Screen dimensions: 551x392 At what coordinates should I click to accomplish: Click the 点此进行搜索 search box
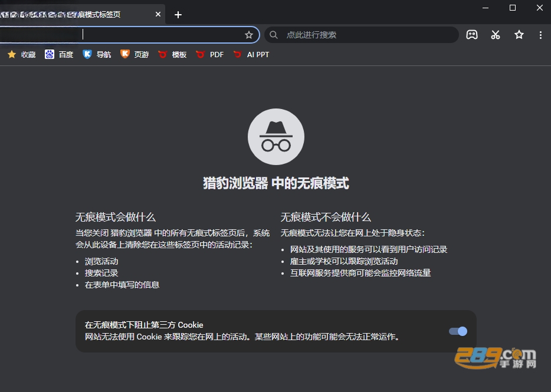click(x=362, y=35)
